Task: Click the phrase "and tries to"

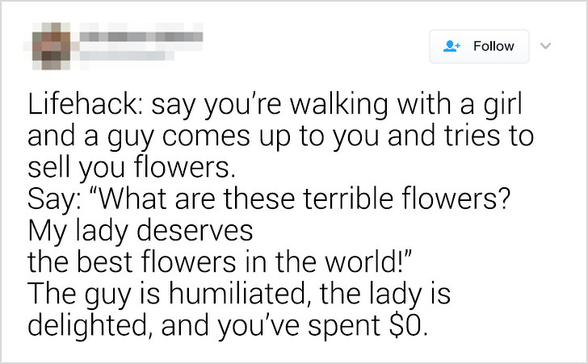Action: (x=460, y=136)
